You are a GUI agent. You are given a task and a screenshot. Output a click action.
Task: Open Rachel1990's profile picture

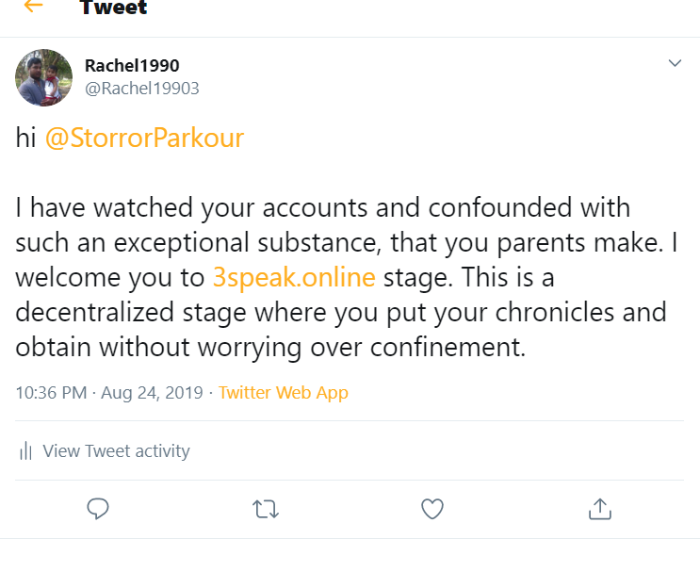(44, 77)
